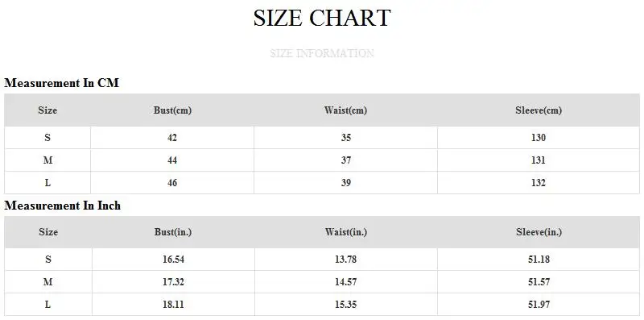The width and height of the screenshot is (644, 320).
Task: Select the Measurement In Inch heading
Action: (63, 206)
